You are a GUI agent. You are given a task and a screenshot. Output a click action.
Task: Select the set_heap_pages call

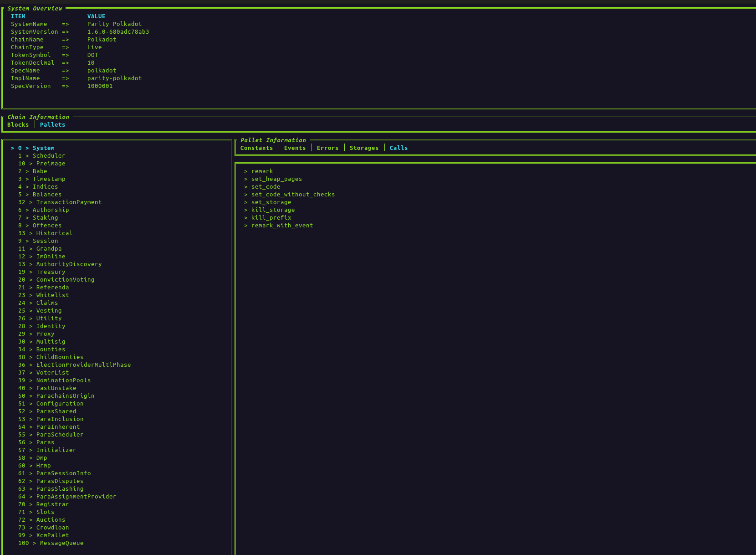(273, 179)
